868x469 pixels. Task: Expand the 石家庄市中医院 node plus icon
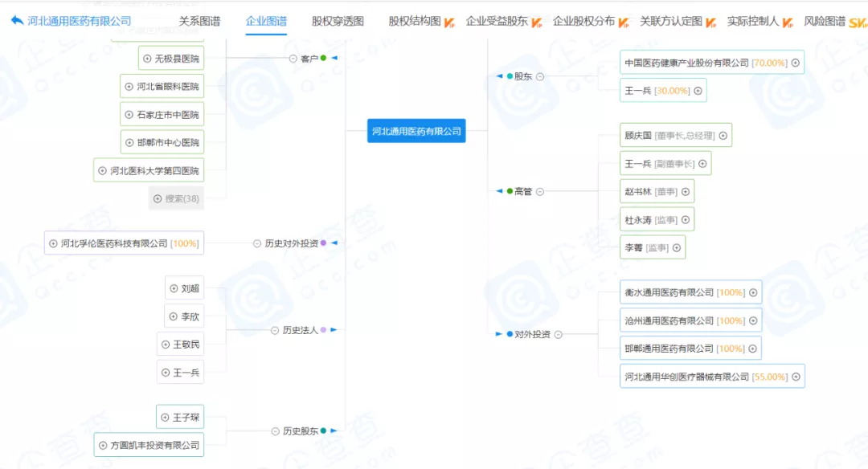click(x=129, y=115)
